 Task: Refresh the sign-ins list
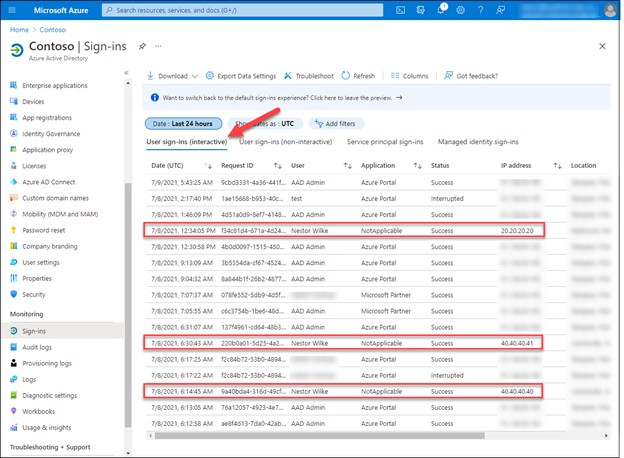point(358,76)
